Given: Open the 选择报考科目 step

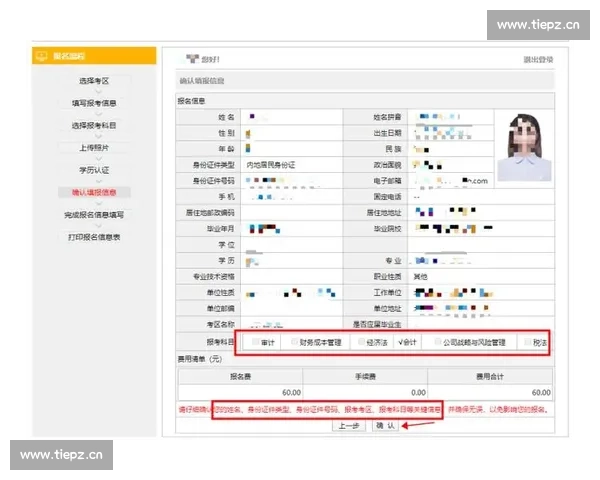Looking at the screenshot, I should [x=94, y=125].
